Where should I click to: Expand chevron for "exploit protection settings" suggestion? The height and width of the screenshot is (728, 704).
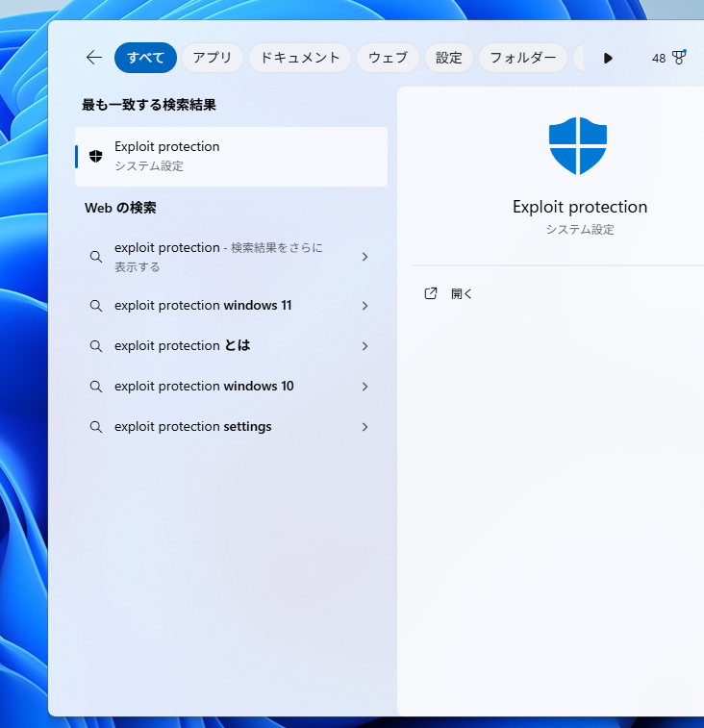(365, 427)
